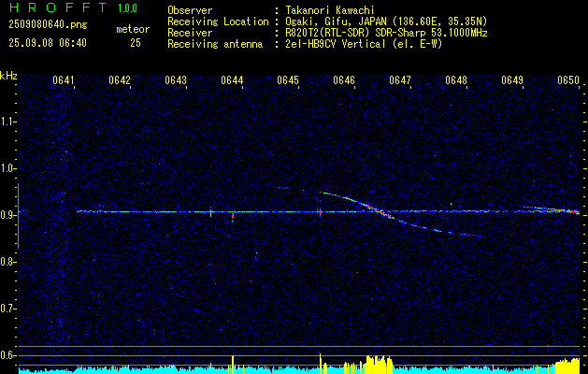
Task: Click the 0641 time marker
Action: [x=64, y=80]
